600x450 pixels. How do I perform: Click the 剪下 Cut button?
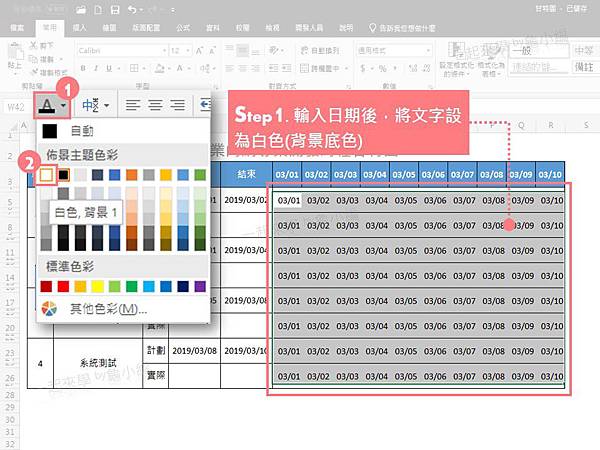[x=42, y=46]
